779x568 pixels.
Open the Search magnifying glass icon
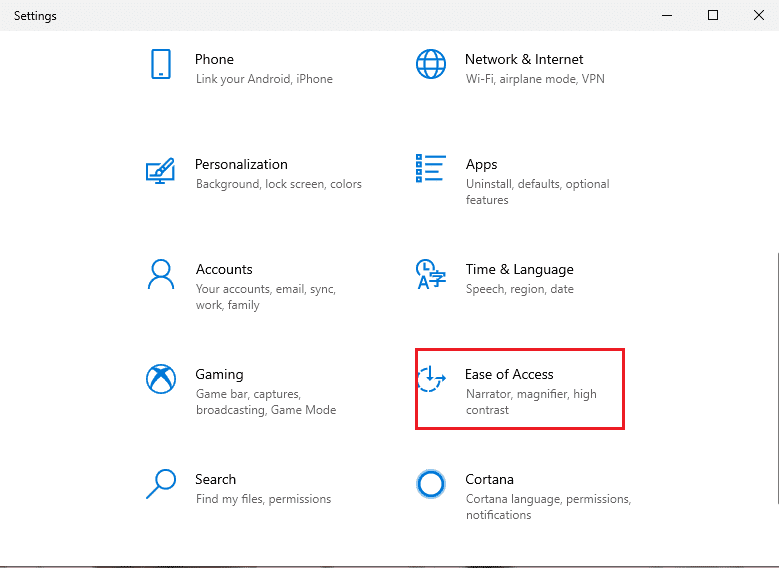160,484
